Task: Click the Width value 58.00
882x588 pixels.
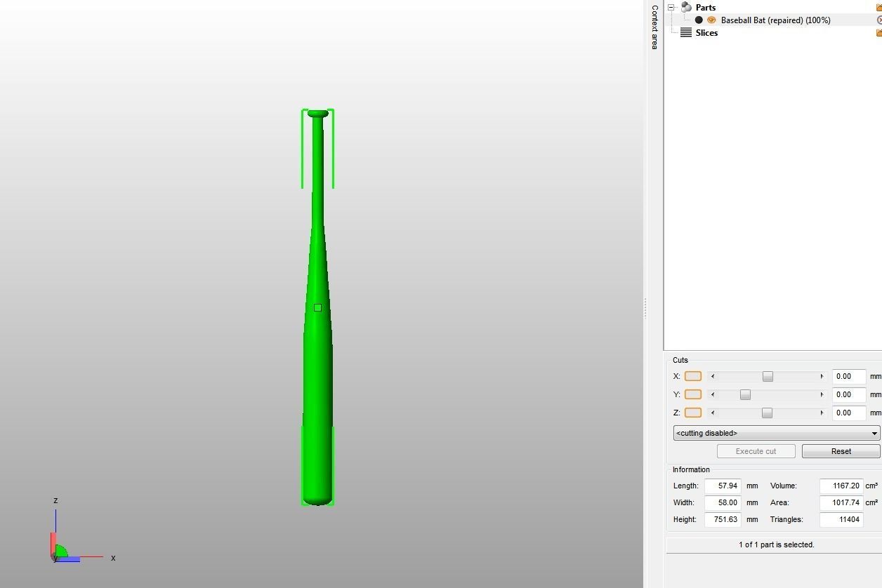Action: click(723, 502)
